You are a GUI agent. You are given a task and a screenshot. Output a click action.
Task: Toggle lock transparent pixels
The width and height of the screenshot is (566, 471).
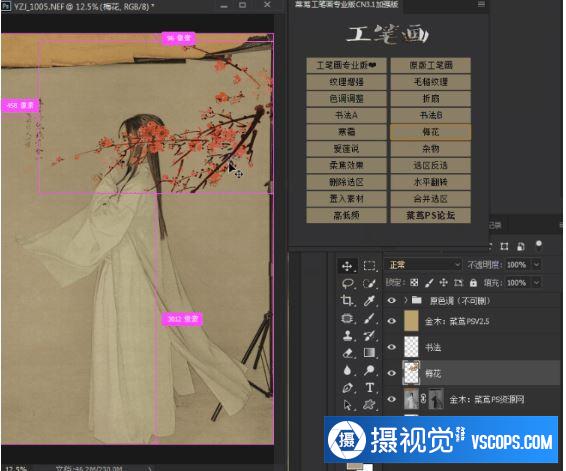click(414, 283)
